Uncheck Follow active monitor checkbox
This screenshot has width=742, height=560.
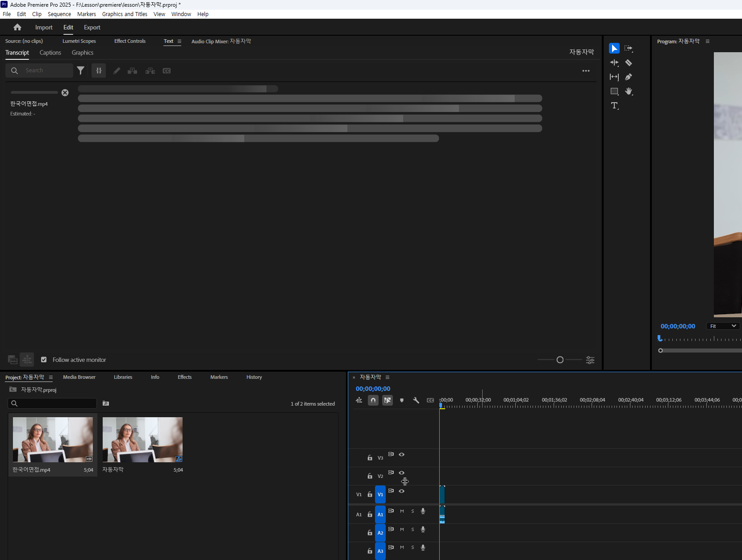(x=44, y=360)
